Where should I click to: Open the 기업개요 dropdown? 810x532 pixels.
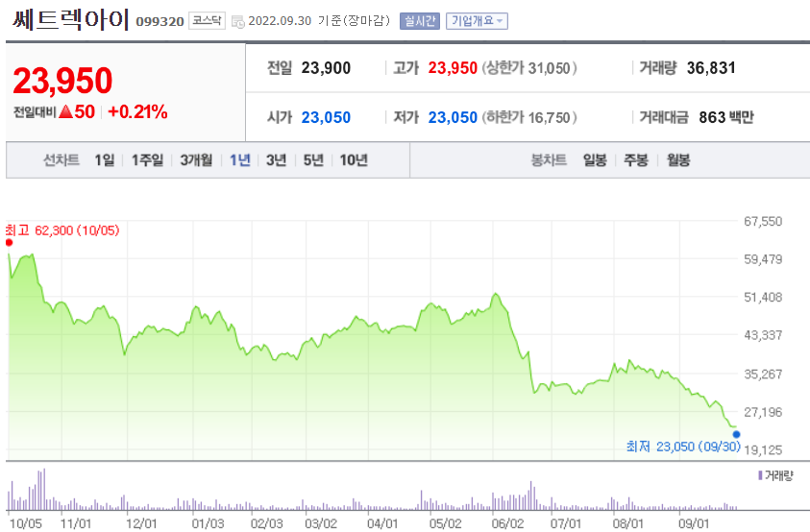(477, 21)
